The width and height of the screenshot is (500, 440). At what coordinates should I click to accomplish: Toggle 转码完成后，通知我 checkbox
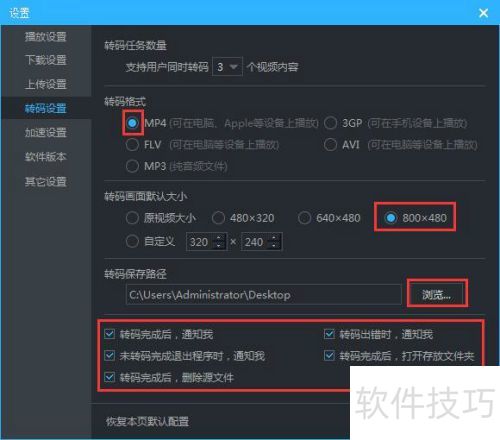110,334
